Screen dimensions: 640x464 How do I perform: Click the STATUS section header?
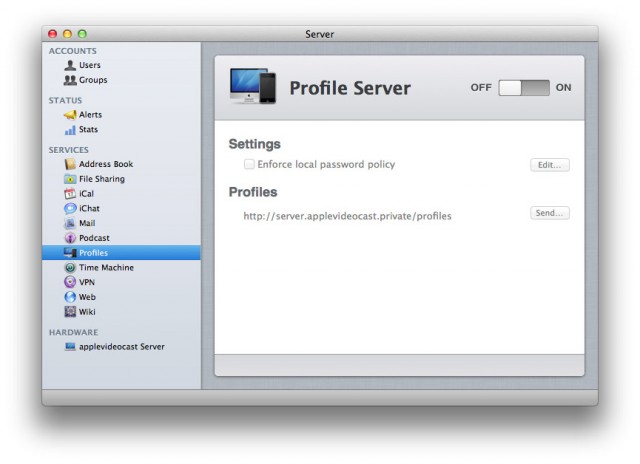point(65,100)
